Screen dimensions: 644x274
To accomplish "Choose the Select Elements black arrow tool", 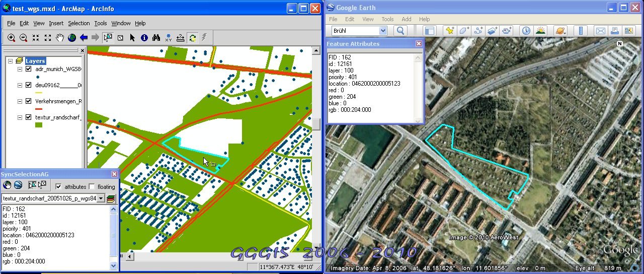I will [132, 38].
